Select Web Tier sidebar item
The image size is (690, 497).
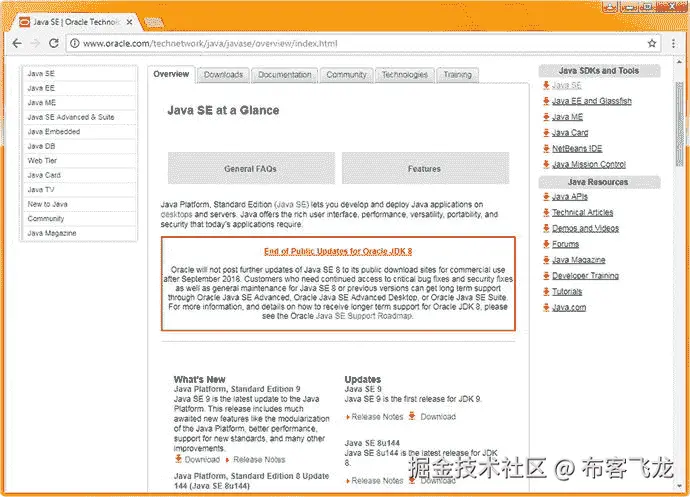(x=80, y=161)
